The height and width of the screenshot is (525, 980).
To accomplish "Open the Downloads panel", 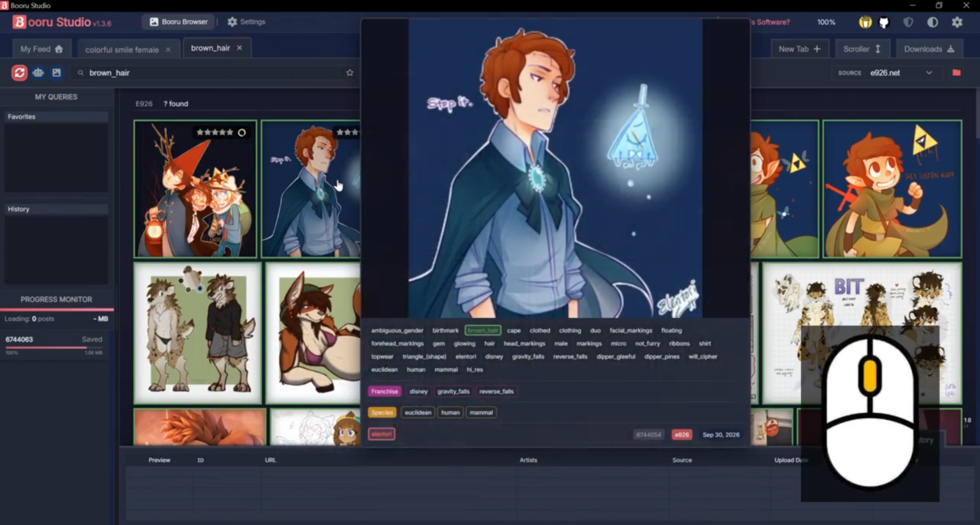I will tap(929, 49).
